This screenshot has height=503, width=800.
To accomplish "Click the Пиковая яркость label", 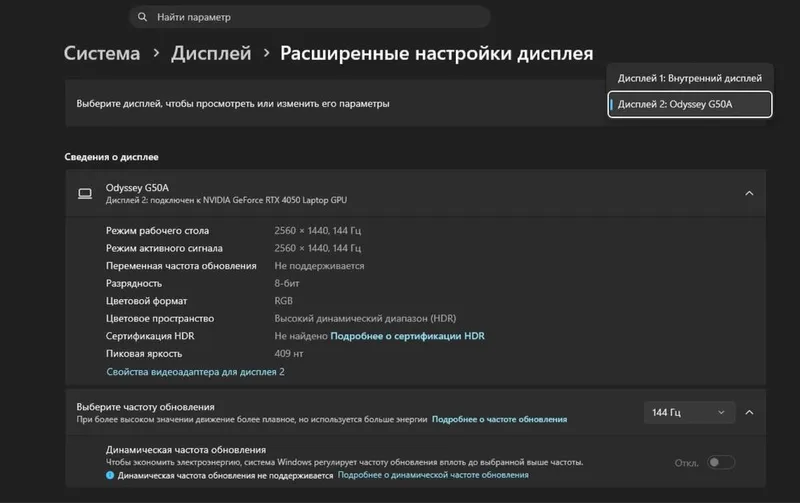I will click(144, 354).
